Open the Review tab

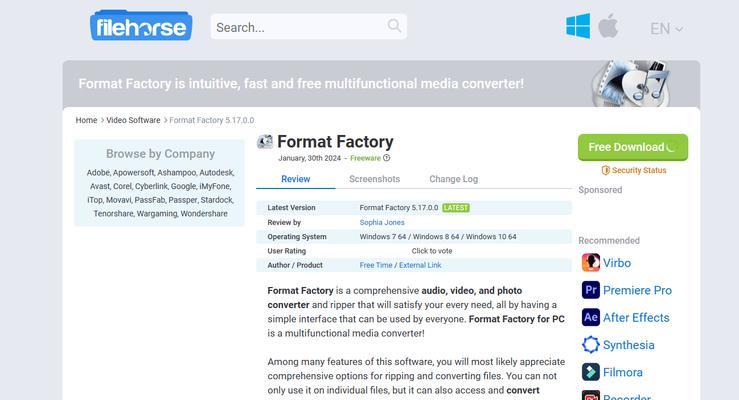296,179
